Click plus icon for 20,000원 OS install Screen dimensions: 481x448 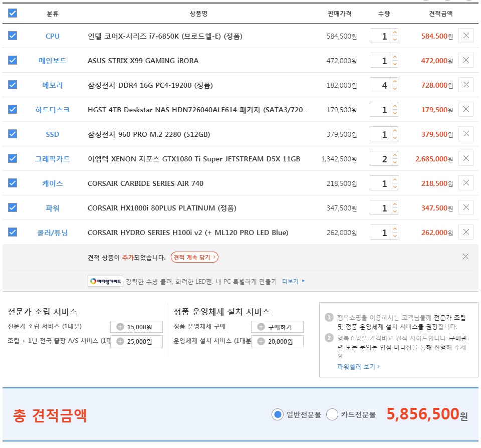click(261, 342)
